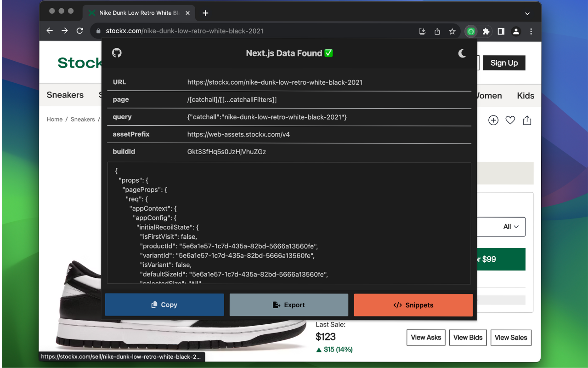Open the tab search chevron
Image resolution: width=588 pixels, height=368 pixels.
click(527, 14)
